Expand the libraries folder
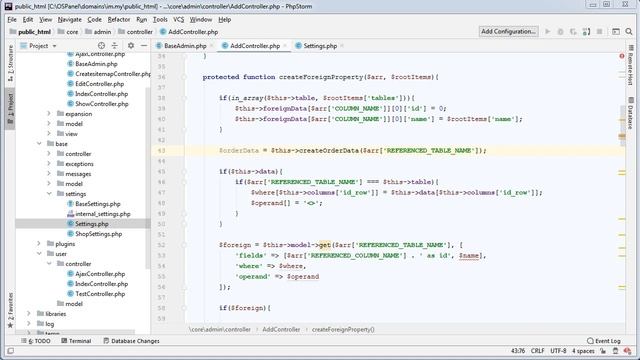 [x=29, y=313]
